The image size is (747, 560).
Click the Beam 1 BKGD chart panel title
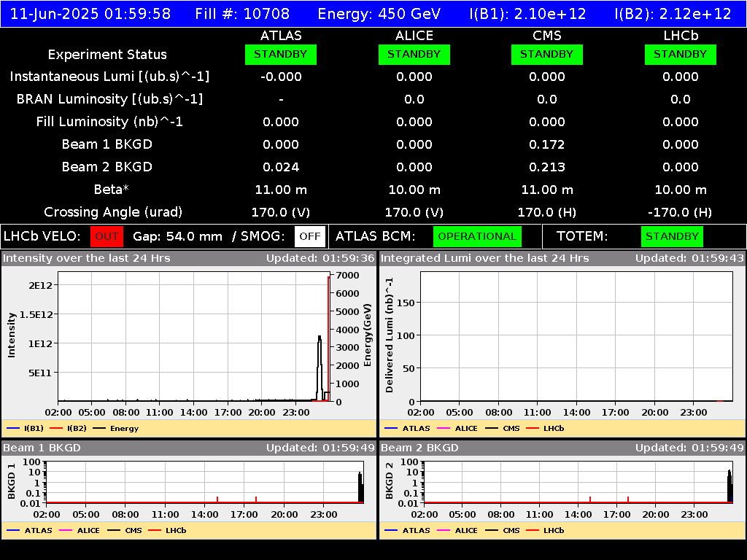point(42,448)
